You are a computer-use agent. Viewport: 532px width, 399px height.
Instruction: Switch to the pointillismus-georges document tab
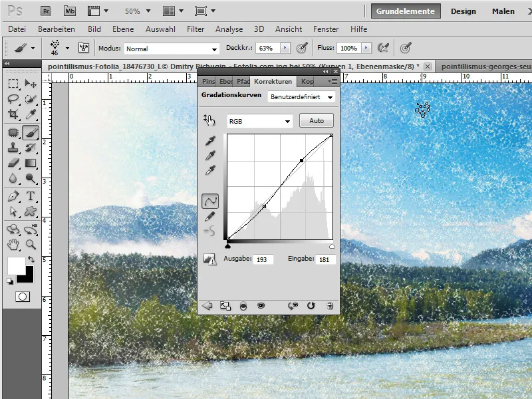pyautogui.click(x=485, y=66)
